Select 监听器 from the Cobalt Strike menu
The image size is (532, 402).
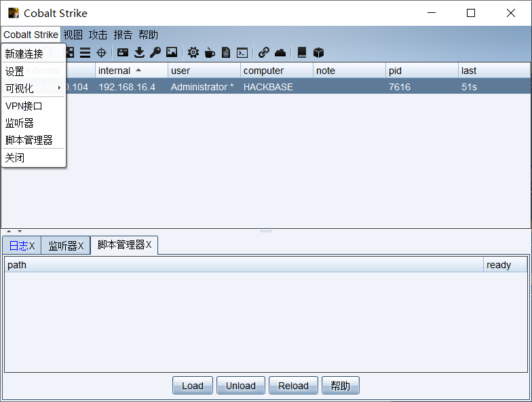pyautogui.click(x=20, y=123)
